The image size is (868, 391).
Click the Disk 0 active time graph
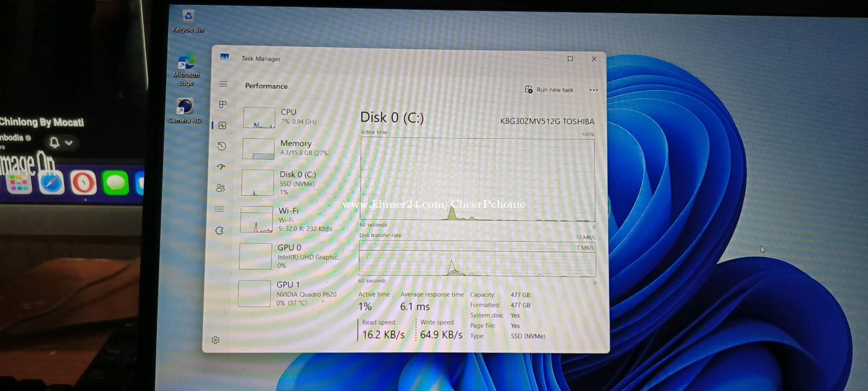click(x=477, y=180)
